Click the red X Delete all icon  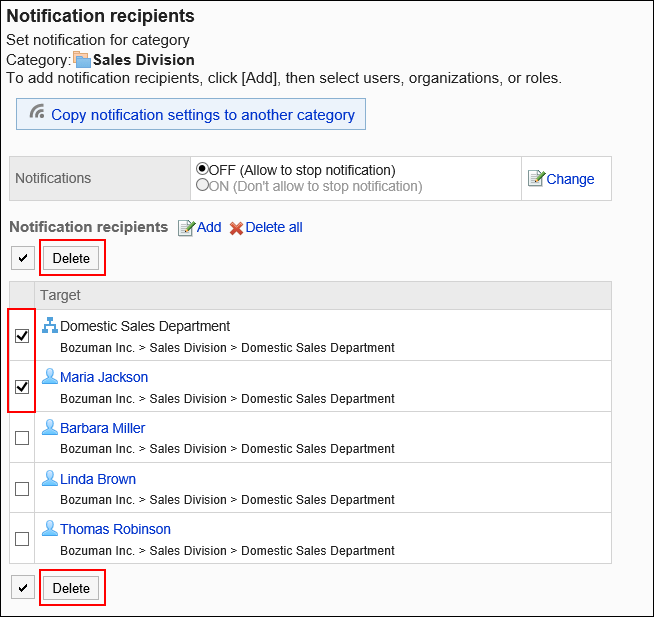(x=236, y=228)
